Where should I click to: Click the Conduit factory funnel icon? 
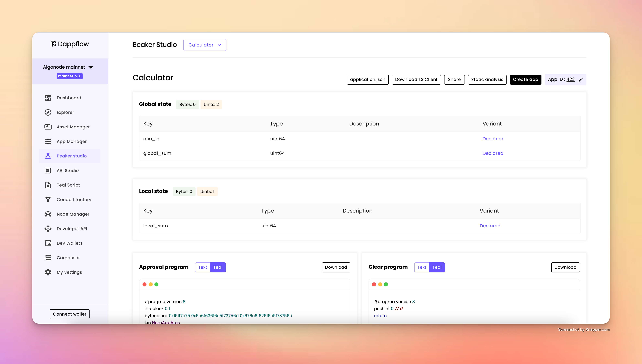tap(48, 199)
